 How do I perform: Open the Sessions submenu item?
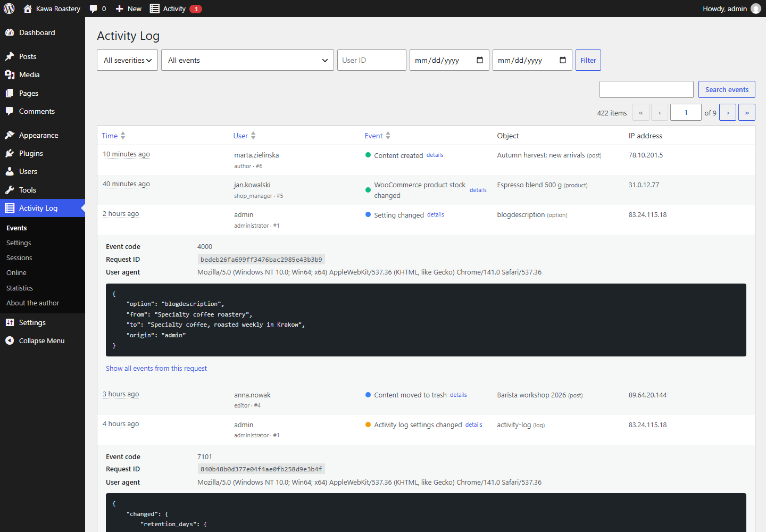pyautogui.click(x=19, y=257)
